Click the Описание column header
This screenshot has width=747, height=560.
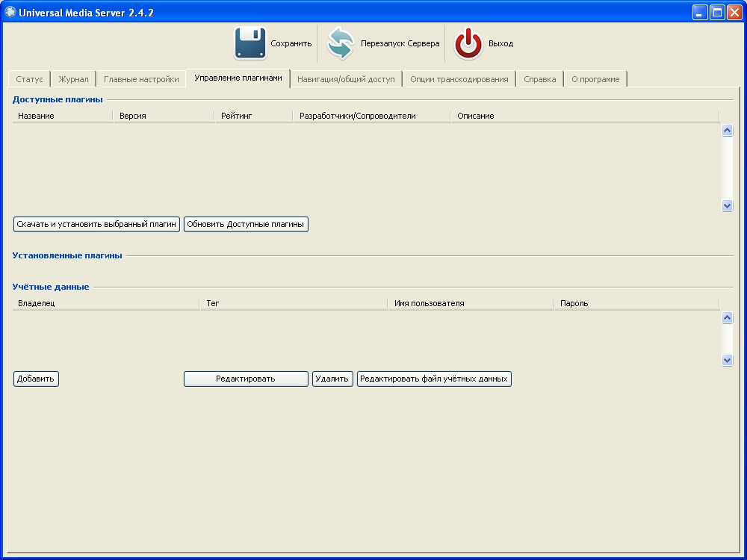click(x=585, y=116)
